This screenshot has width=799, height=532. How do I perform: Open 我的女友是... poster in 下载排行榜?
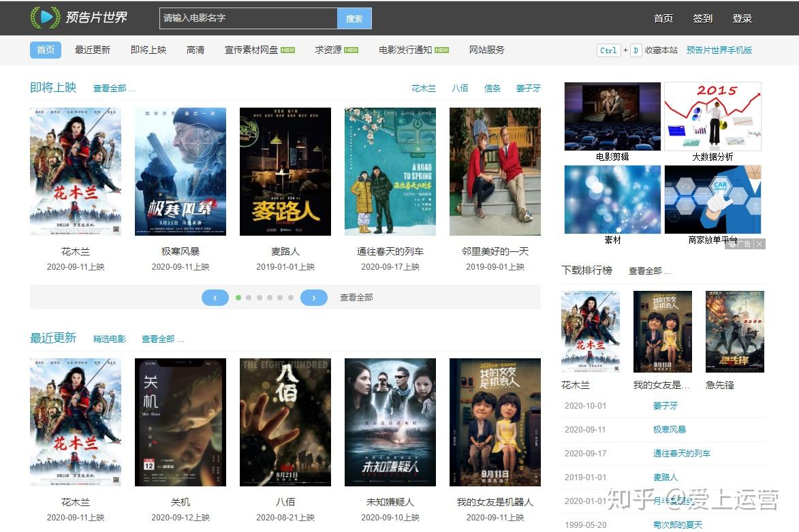click(663, 331)
